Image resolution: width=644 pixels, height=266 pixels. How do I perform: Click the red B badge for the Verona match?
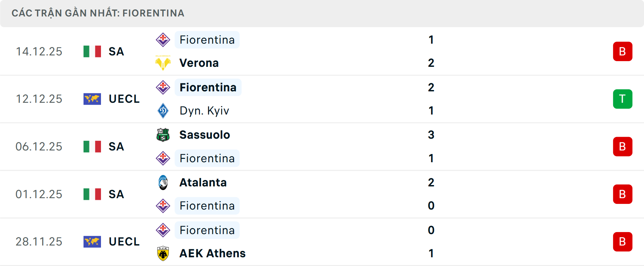tap(623, 51)
